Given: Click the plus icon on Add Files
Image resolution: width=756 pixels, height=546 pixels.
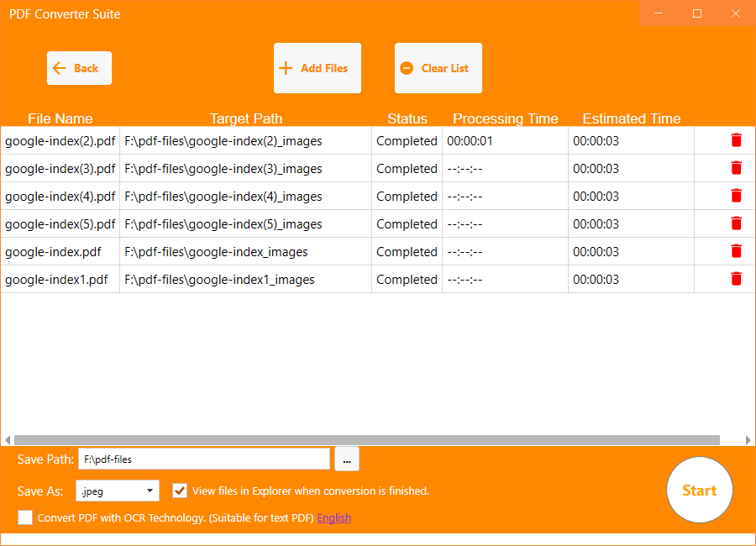Looking at the screenshot, I should [x=286, y=68].
